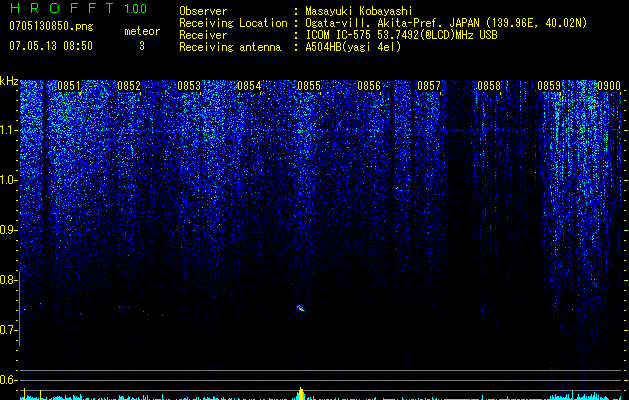Click the 0.6 frequency axis label
The width and height of the screenshot is (629, 400).
click(x=8, y=380)
